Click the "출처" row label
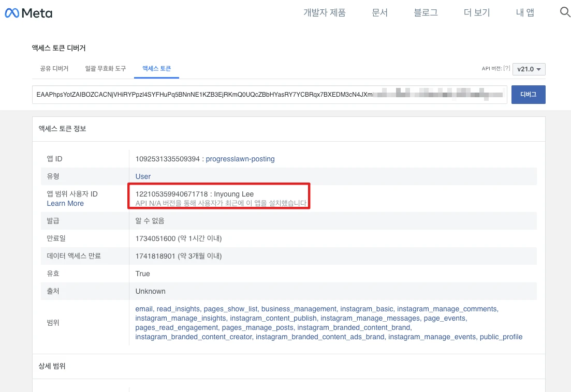 [53, 291]
